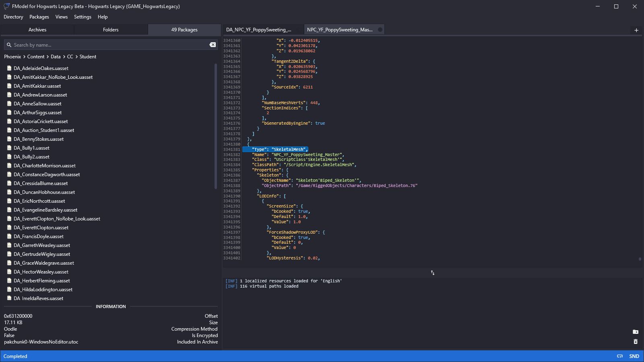Navigate to Data in the breadcrumb
This screenshot has height=362, width=644.
(56, 57)
